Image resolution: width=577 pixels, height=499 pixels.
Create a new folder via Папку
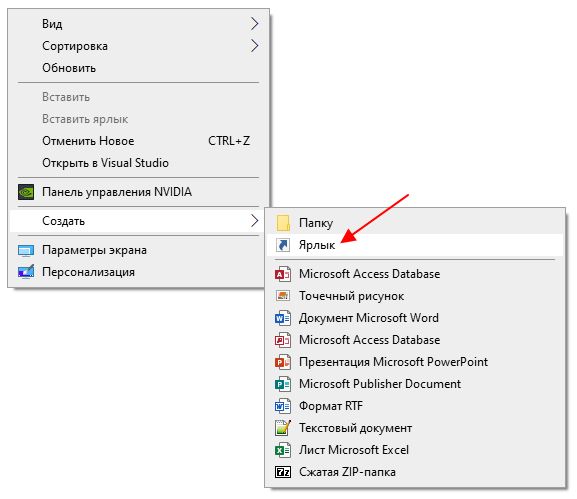click(x=415, y=223)
